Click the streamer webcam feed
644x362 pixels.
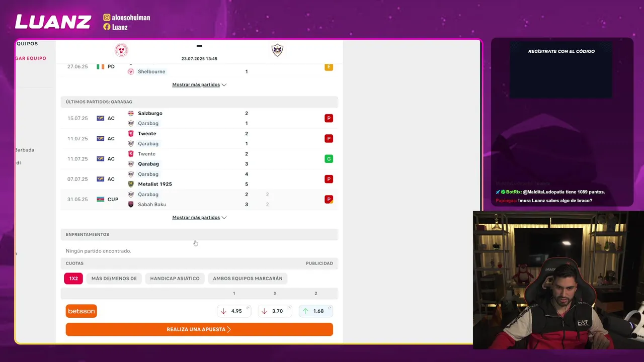[x=558, y=280]
